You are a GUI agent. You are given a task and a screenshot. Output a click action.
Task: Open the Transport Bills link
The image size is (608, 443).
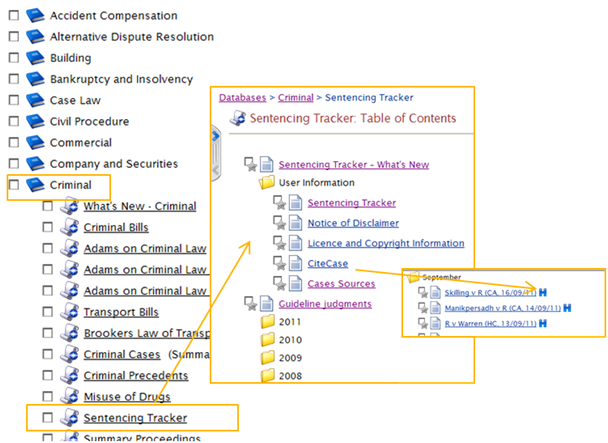121,312
